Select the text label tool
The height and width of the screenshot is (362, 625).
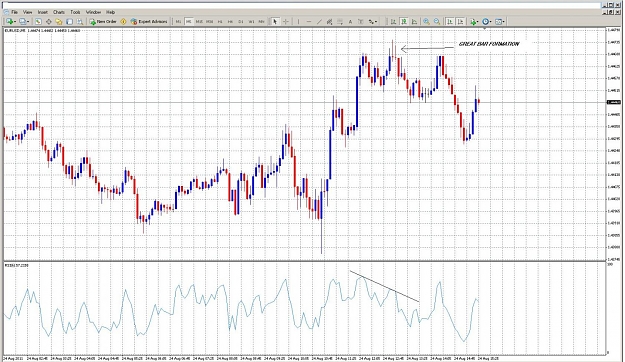(x=361, y=22)
